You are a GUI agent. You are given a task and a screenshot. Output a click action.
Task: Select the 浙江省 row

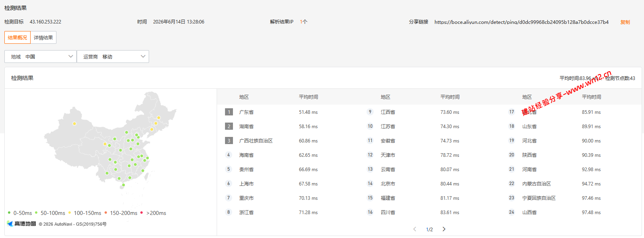288,213
